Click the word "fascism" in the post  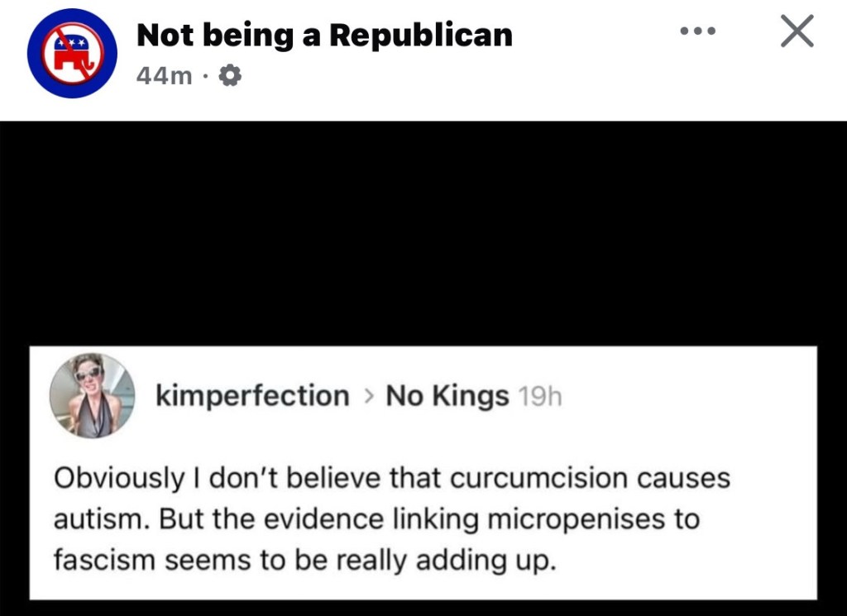tap(104, 560)
